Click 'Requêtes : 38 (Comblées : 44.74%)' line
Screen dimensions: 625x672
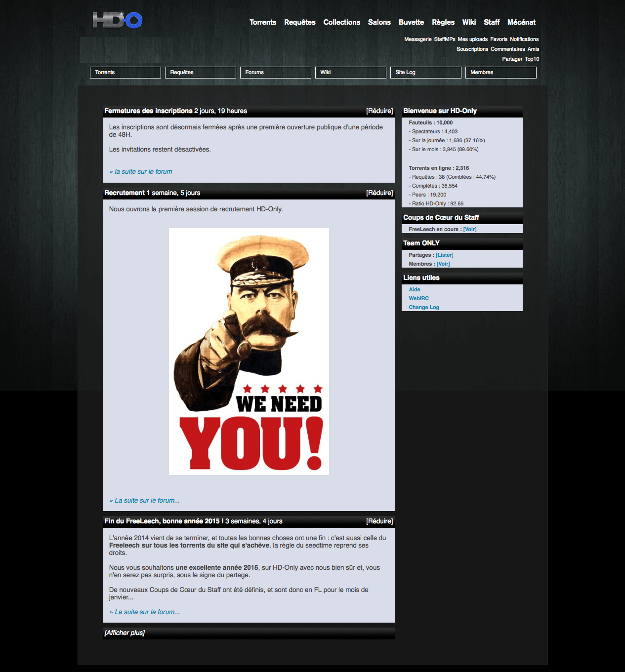(x=452, y=177)
